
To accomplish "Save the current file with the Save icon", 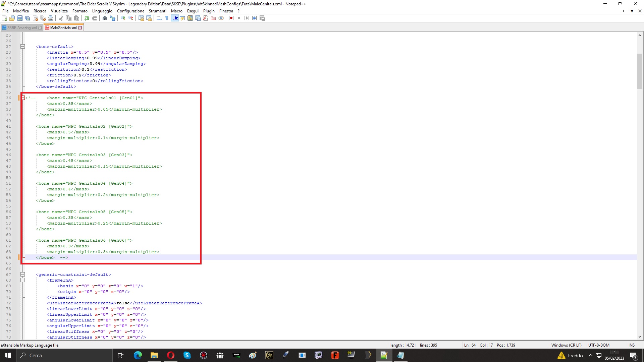I will pyautogui.click(x=20, y=18).
